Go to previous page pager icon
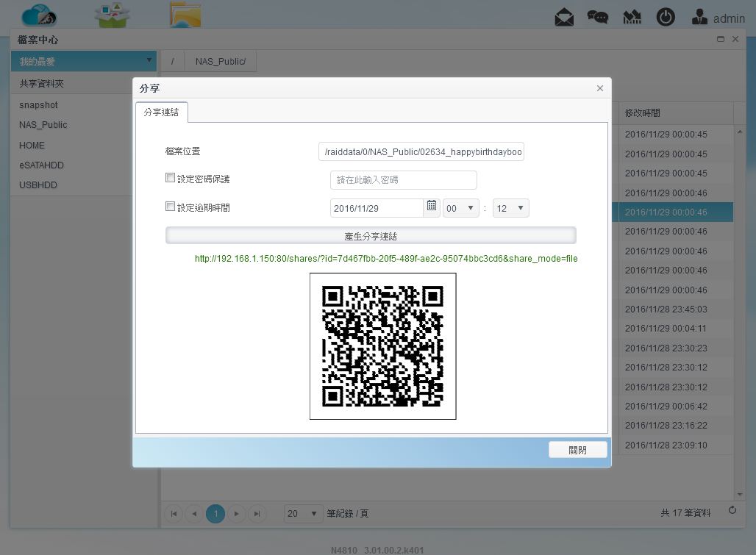 click(x=194, y=514)
